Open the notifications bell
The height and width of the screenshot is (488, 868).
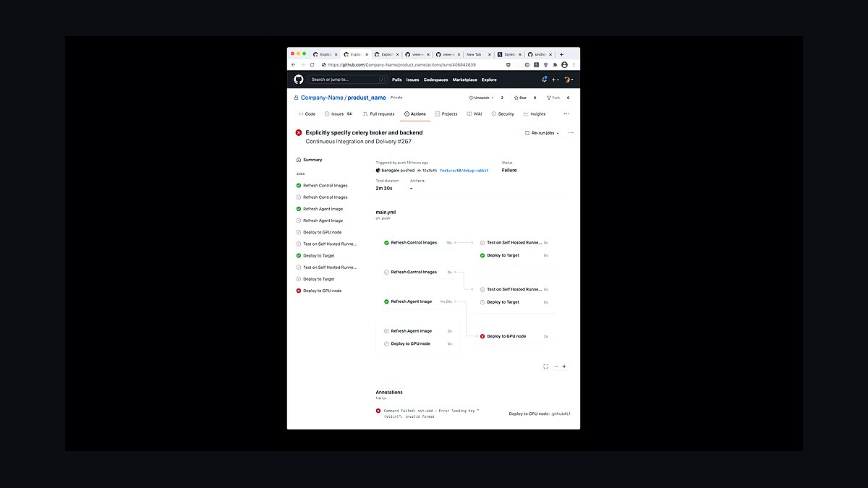click(x=544, y=80)
